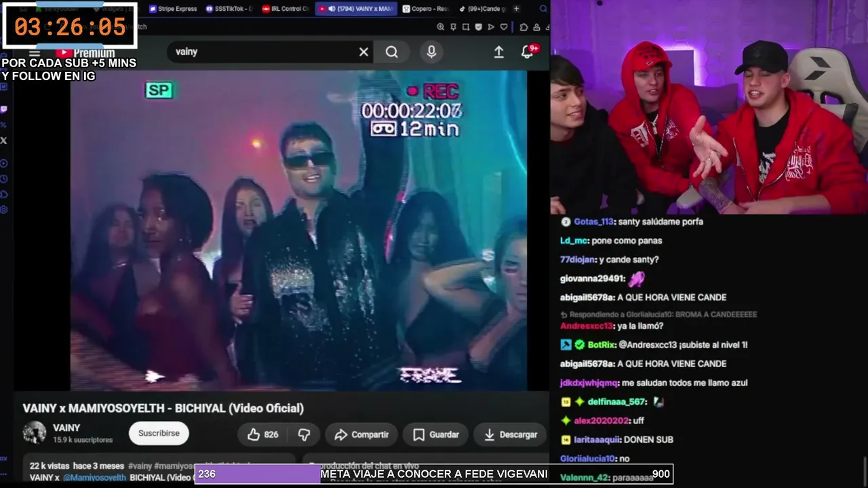Click chat username BotRix

(x=601, y=345)
